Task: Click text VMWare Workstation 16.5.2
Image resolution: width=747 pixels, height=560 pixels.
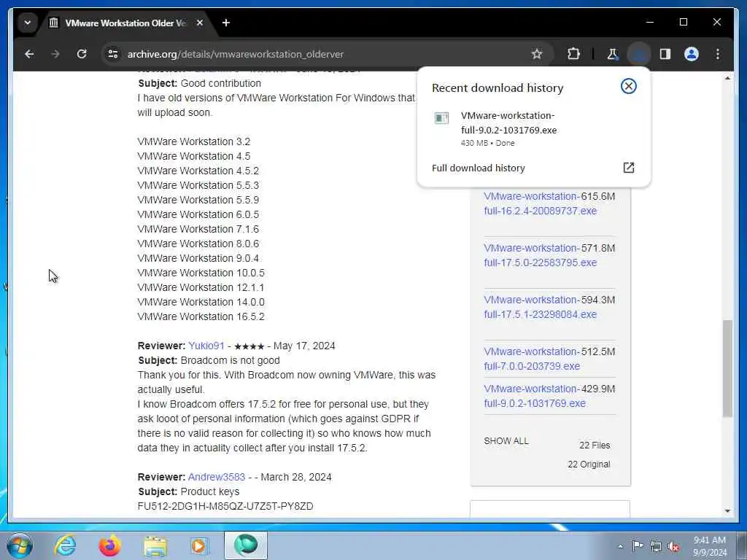Action: [201, 316]
